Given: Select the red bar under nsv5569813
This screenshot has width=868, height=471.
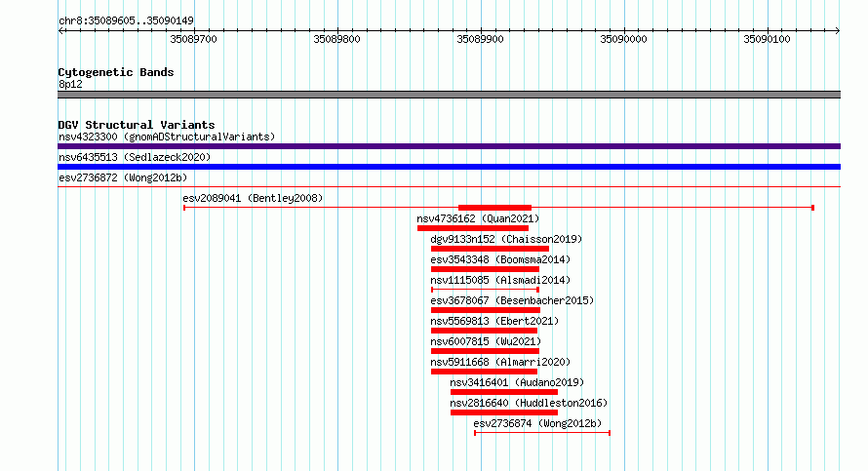Looking at the screenshot, I should coord(484,331).
